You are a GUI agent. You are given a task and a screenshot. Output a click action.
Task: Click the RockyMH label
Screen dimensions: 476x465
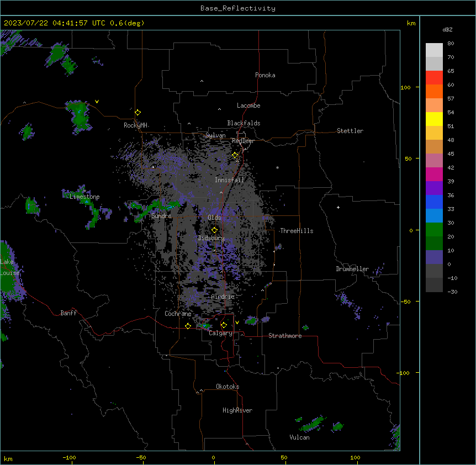135,125
